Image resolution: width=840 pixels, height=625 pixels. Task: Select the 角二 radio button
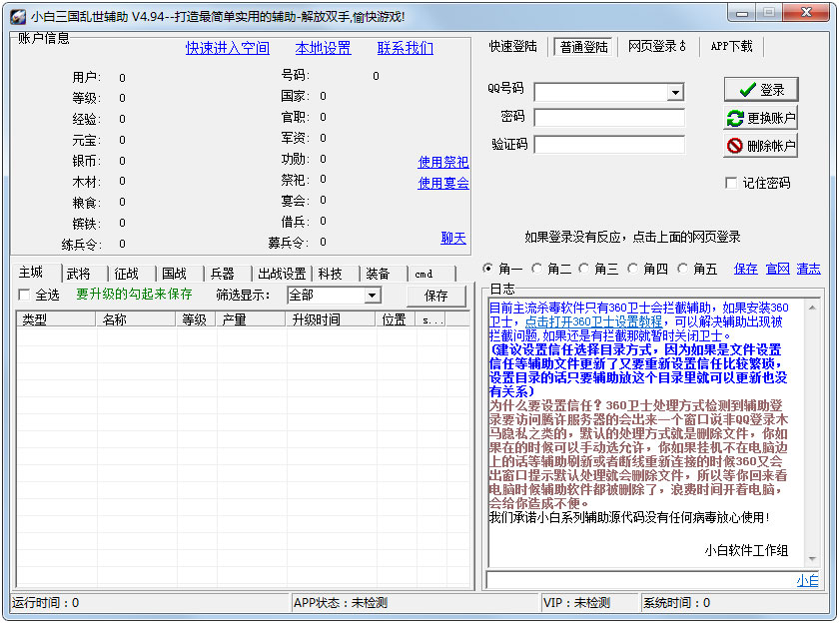click(x=536, y=269)
